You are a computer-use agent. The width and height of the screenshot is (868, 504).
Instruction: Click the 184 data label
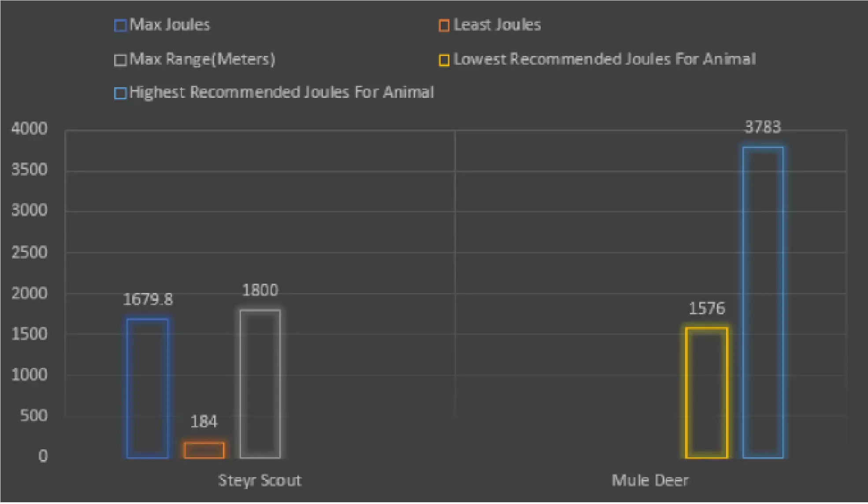204,422
